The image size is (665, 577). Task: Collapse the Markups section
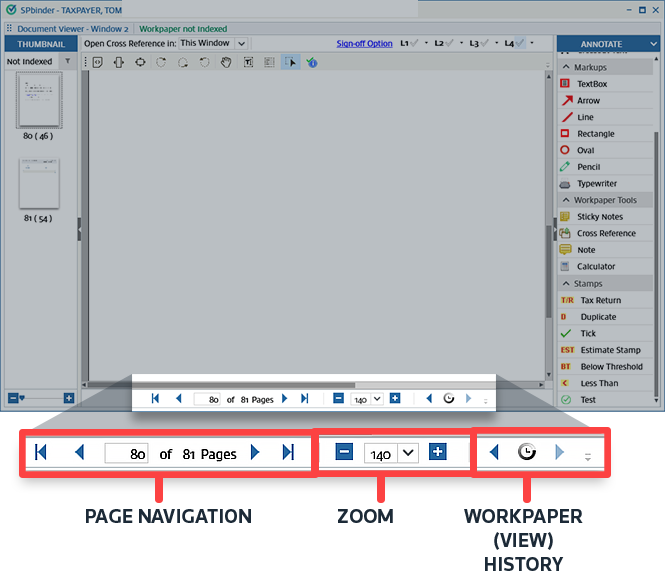tap(566, 67)
